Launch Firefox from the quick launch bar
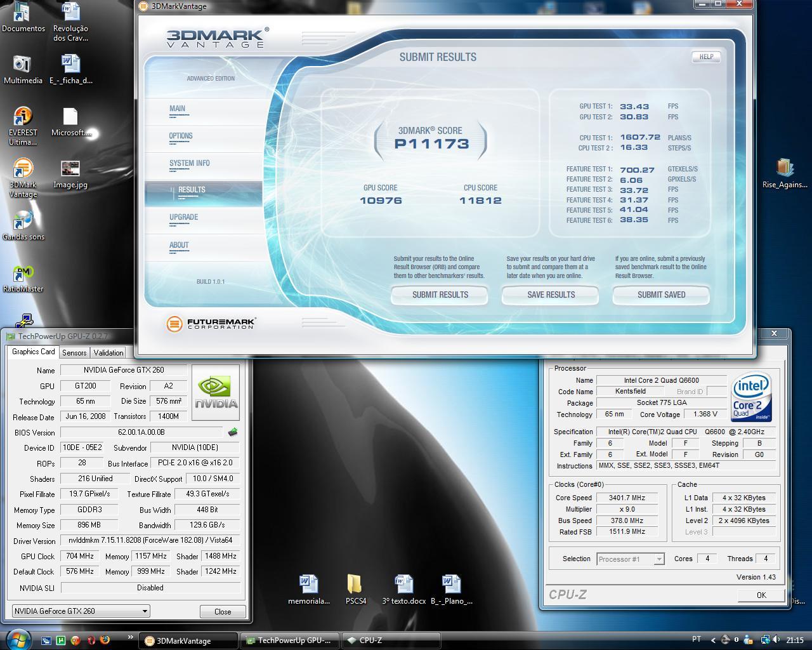 click(105, 640)
